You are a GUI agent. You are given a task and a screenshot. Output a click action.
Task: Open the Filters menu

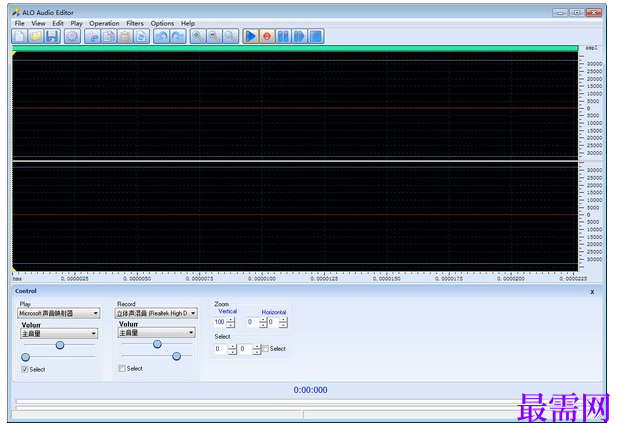[x=135, y=23]
